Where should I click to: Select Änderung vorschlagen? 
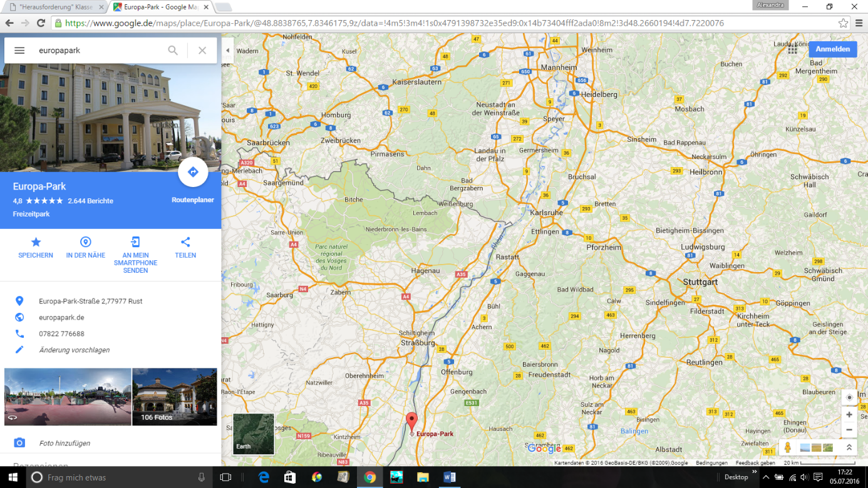(x=74, y=350)
